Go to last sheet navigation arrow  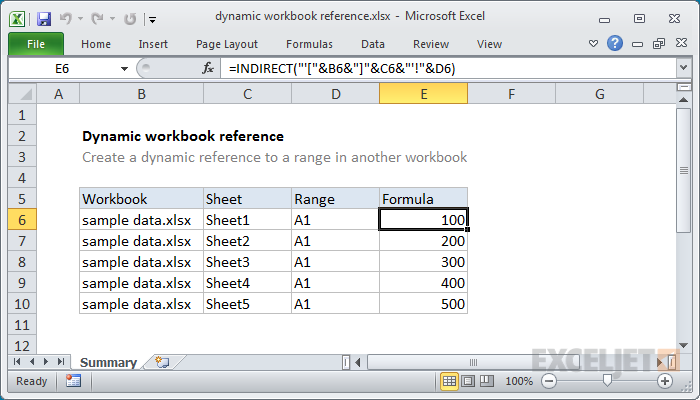(x=61, y=362)
